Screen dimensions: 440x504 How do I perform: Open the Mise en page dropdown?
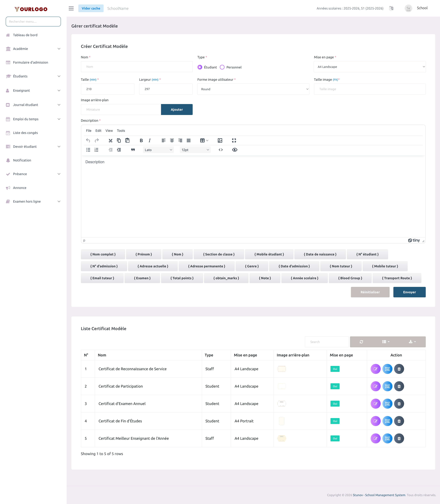pos(369,67)
